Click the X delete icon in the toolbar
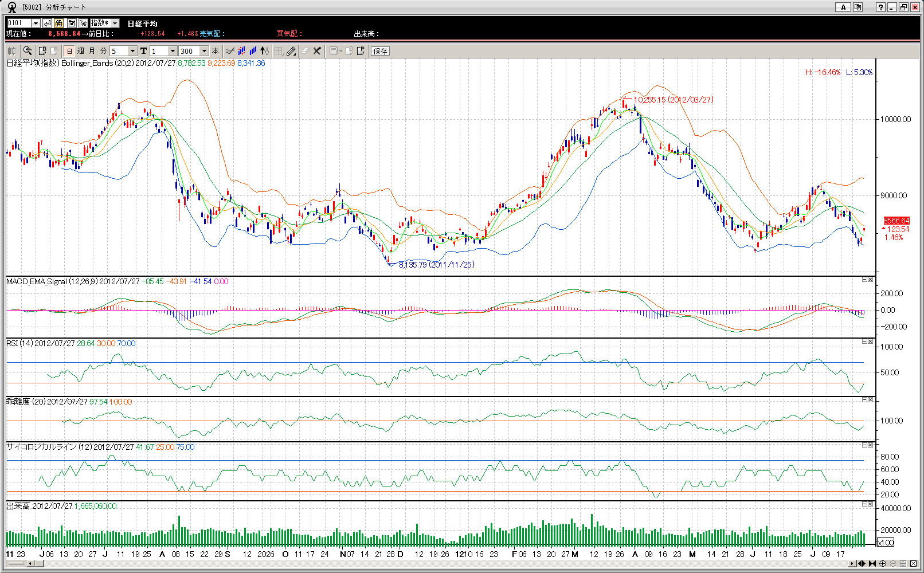The width and height of the screenshot is (924, 573). 317,51
